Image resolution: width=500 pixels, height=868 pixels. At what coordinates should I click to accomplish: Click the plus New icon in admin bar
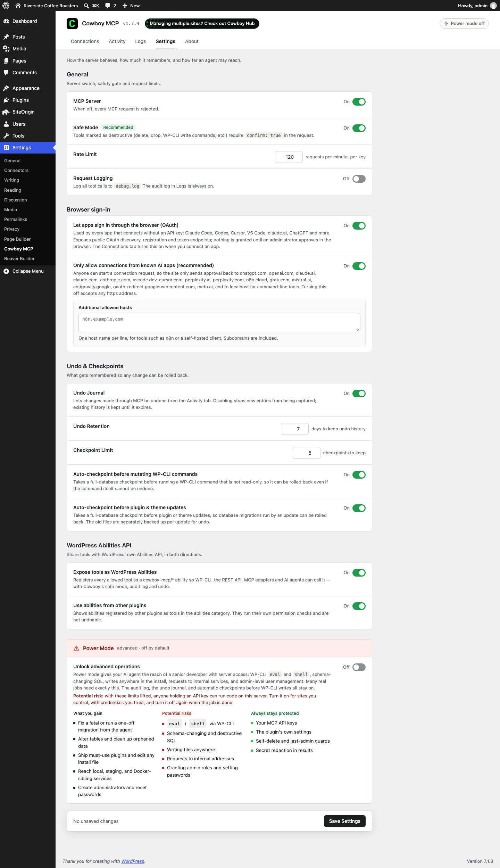click(125, 6)
